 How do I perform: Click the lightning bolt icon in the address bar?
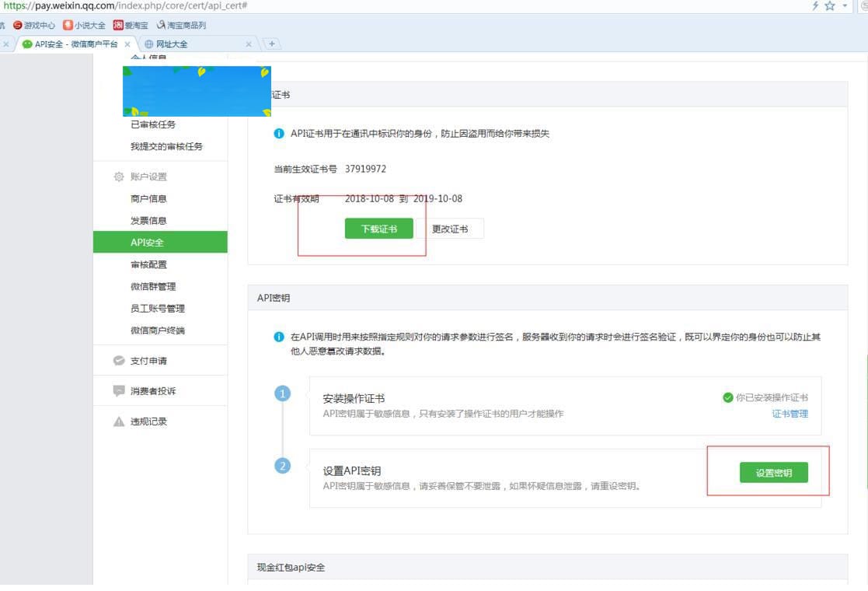[814, 6]
